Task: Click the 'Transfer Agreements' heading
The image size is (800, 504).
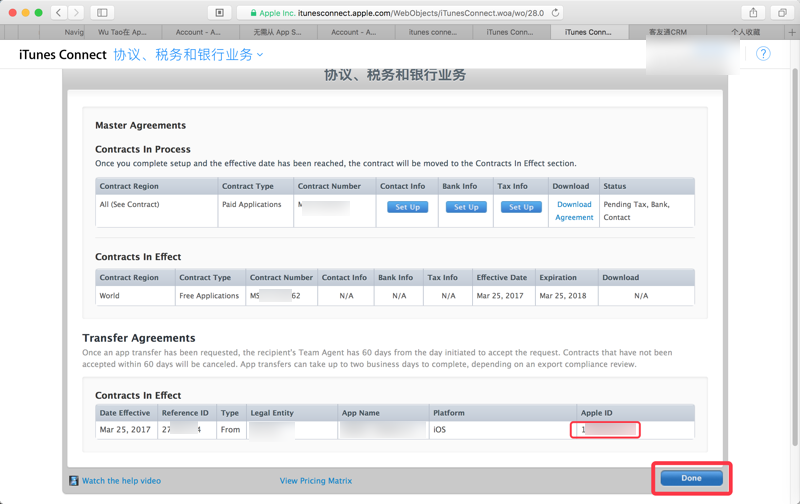Action: [x=139, y=338]
